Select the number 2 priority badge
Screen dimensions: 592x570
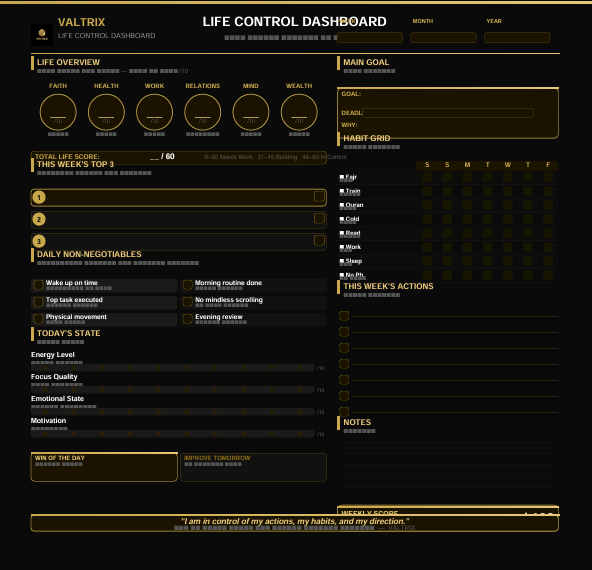(x=39, y=219)
